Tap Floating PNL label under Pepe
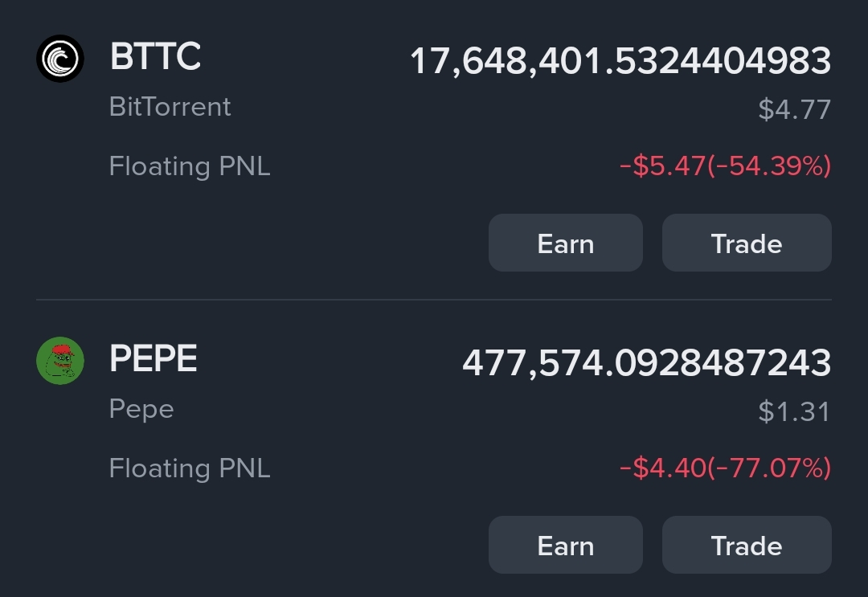 click(190, 468)
